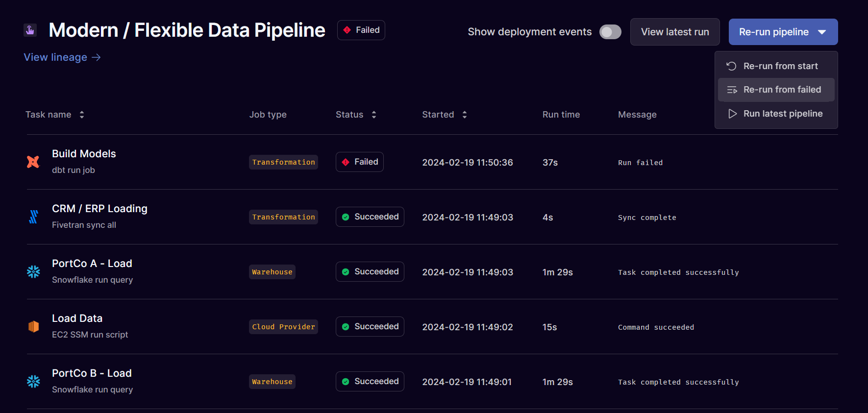Click the Succeeded status of CRM / ERP Loading
Screen dimensions: 868x413
point(370,217)
